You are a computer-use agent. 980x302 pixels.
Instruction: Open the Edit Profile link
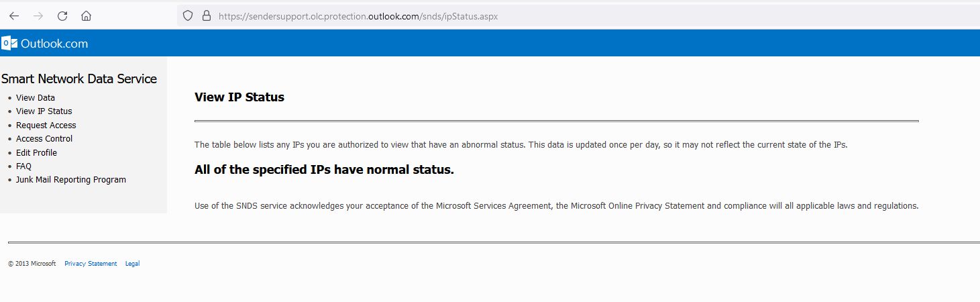(36, 153)
